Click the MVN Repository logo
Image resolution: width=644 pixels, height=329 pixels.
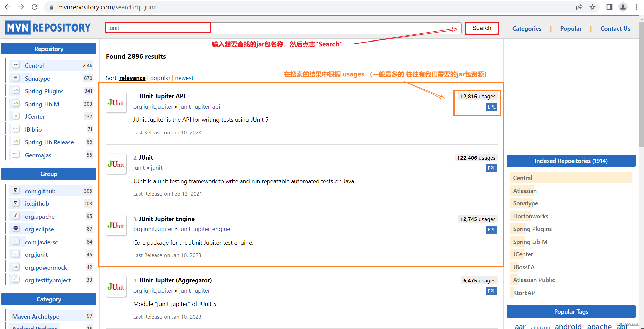pos(48,28)
